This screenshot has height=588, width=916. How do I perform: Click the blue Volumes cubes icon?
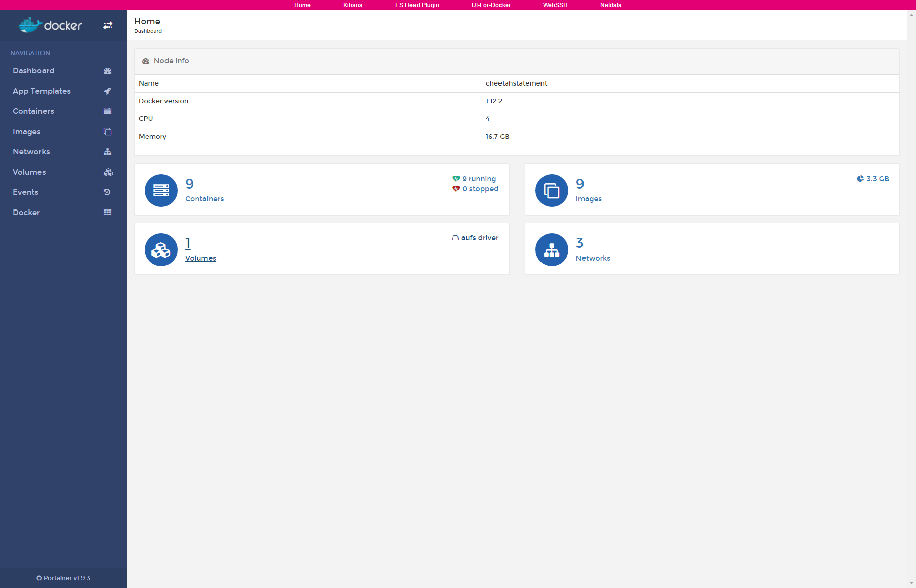click(x=161, y=250)
